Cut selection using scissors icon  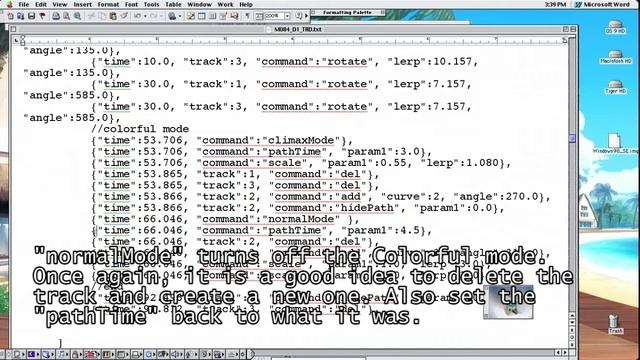[x=91, y=16]
